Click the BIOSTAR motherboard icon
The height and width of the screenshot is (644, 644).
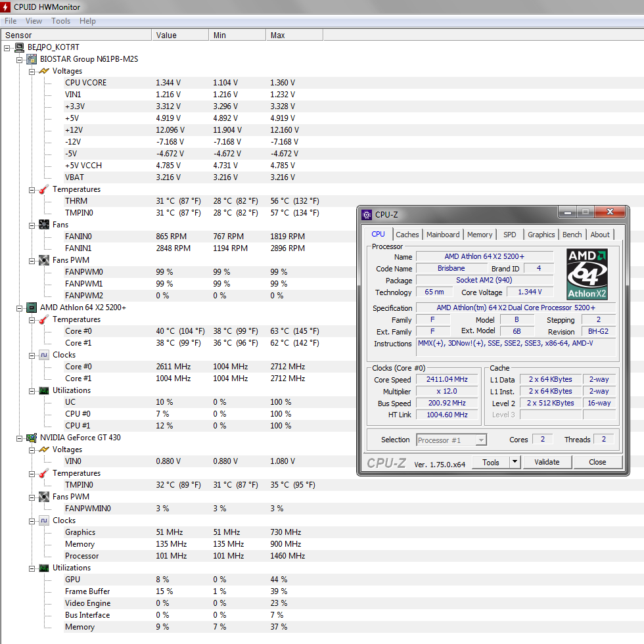coord(32,59)
